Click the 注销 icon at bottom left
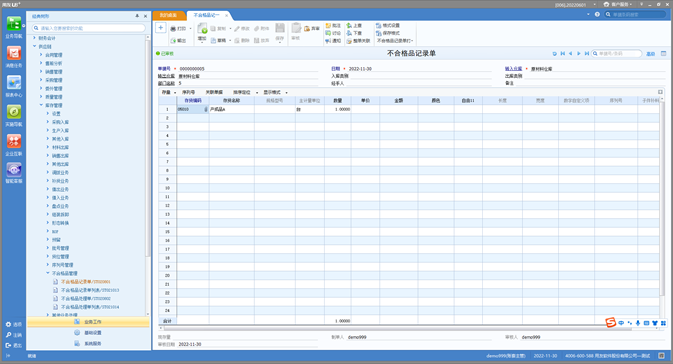The width and height of the screenshot is (673, 364). click(x=8, y=335)
